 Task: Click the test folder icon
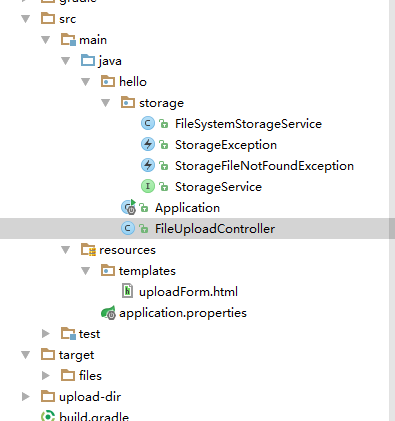tap(68, 333)
